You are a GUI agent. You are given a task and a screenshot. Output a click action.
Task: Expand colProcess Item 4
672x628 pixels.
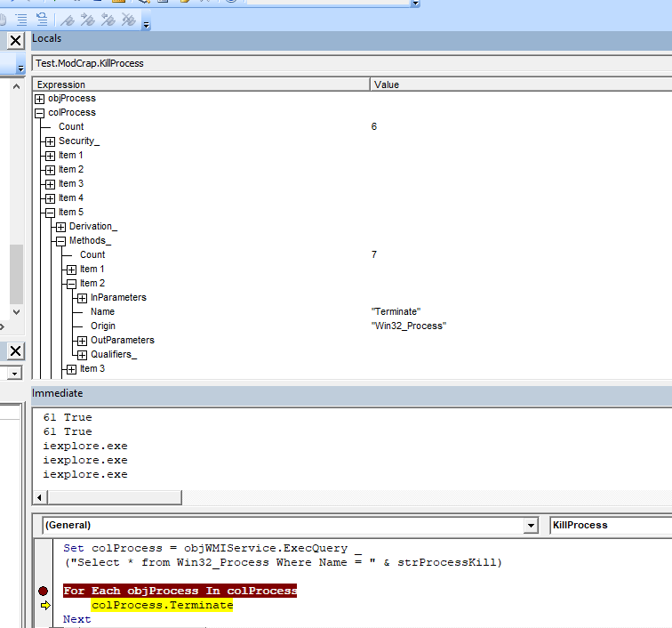(50, 198)
